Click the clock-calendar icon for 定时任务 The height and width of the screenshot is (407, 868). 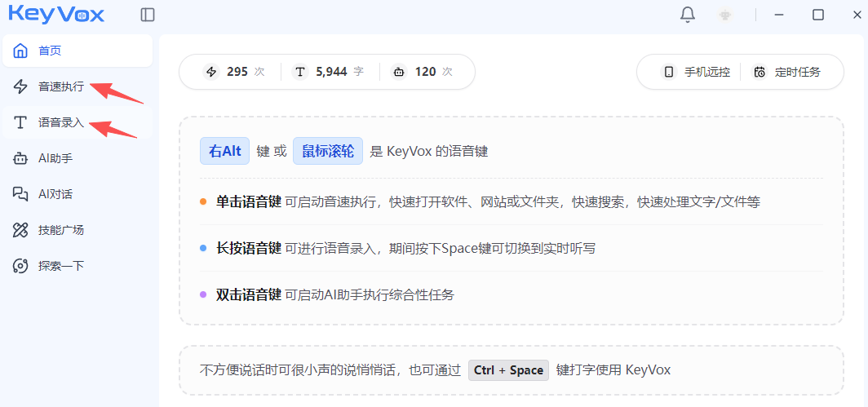coord(759,72)
